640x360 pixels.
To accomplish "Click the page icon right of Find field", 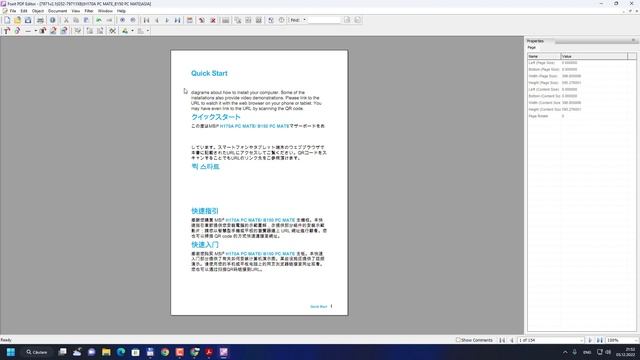I will pos(347,20).
